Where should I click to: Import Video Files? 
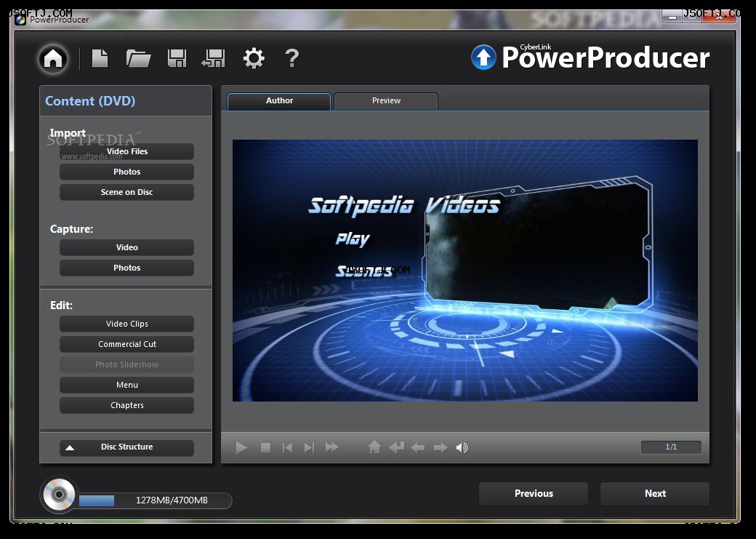tap(126, 151)
